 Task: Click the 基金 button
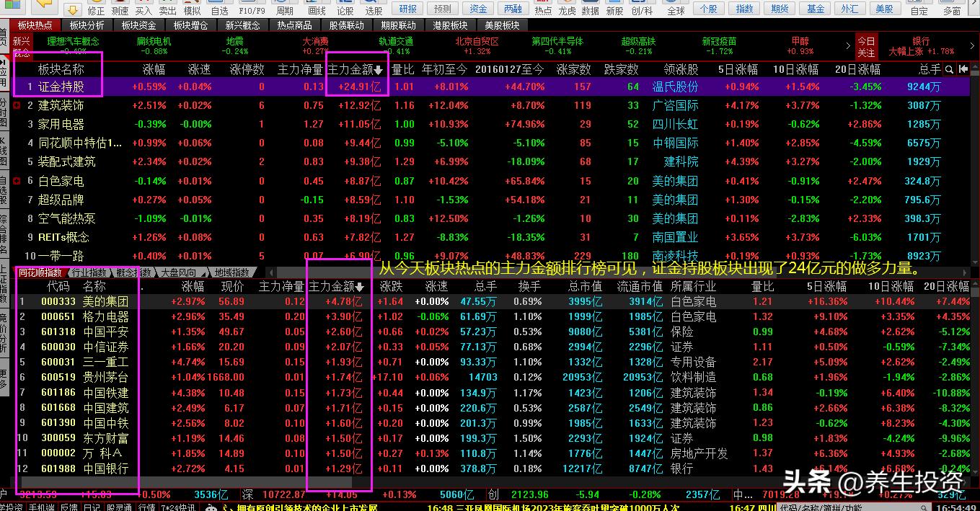815,9
